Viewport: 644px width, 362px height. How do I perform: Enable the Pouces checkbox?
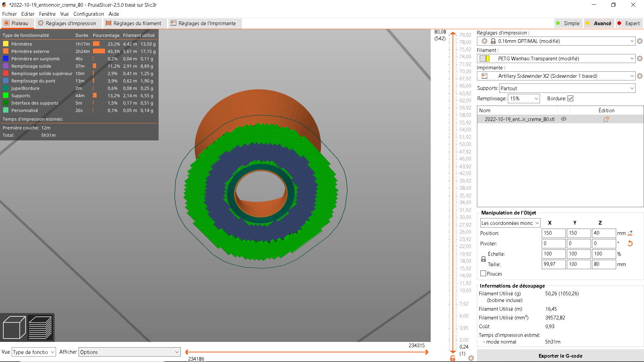pos(483,274)
